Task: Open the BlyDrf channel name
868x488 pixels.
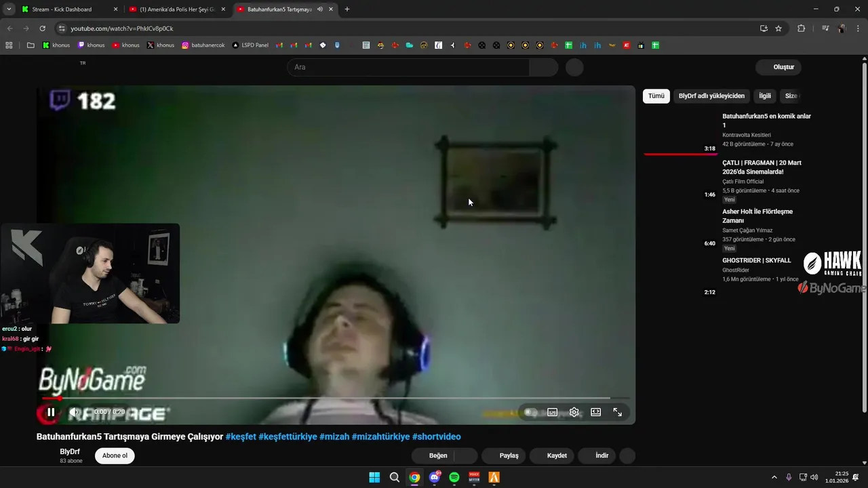Action: pyautogui.click(x=70, y=451)
